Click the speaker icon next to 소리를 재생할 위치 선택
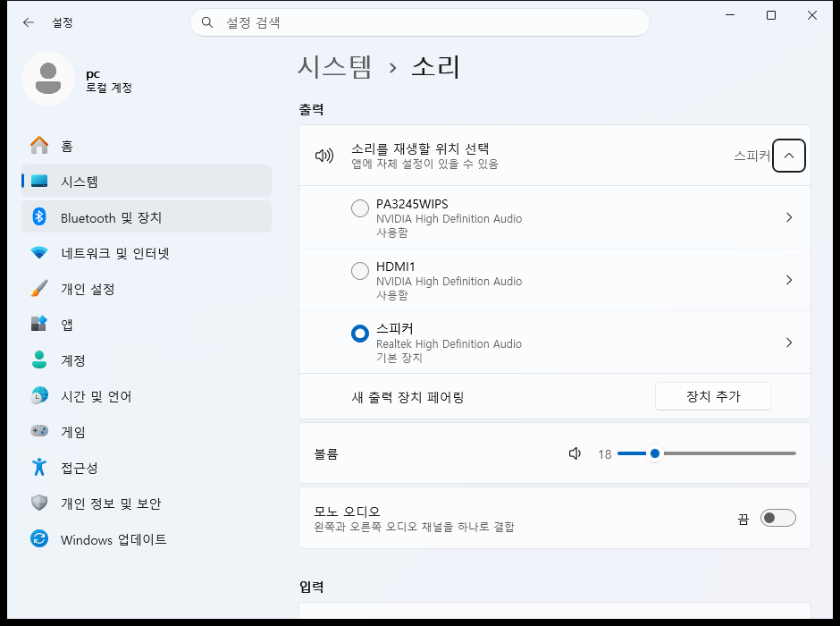Viewport: 840px width, 626px height. [x=324, y=156]
